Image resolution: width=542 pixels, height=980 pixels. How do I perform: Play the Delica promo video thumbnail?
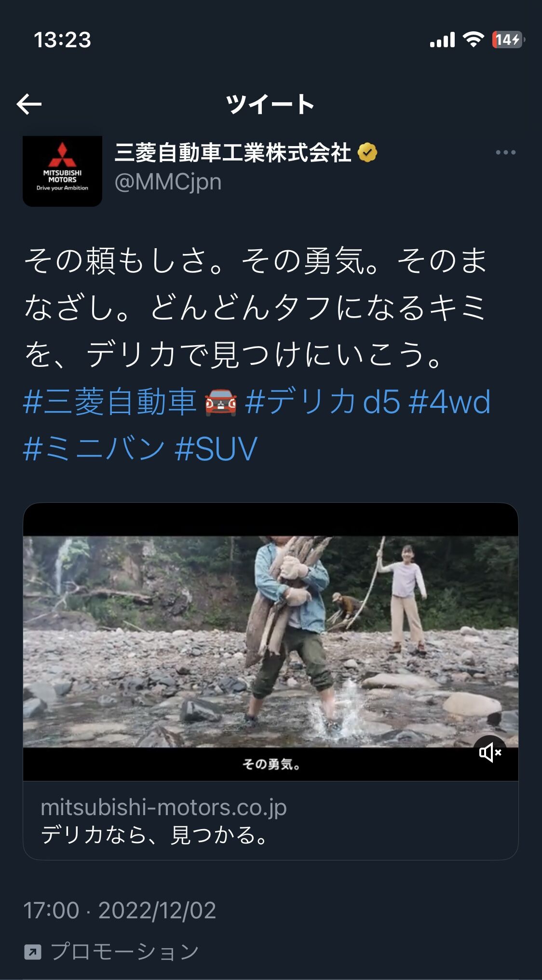(x=271, y=642)
